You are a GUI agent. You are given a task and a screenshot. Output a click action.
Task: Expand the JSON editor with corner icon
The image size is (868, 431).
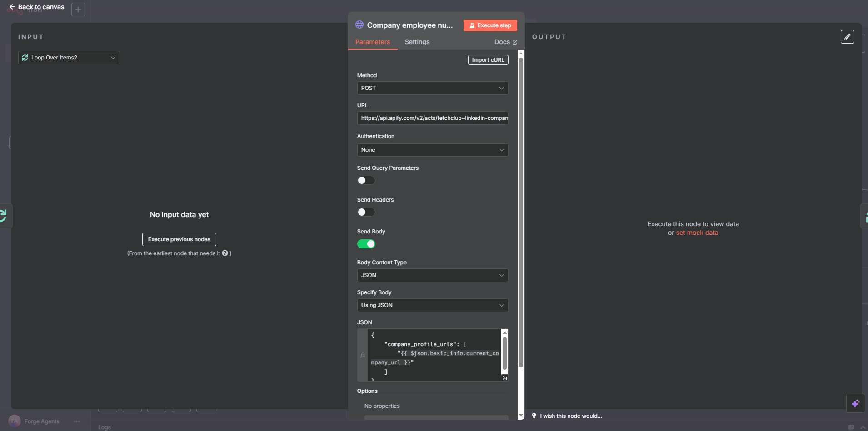(504, 378)
